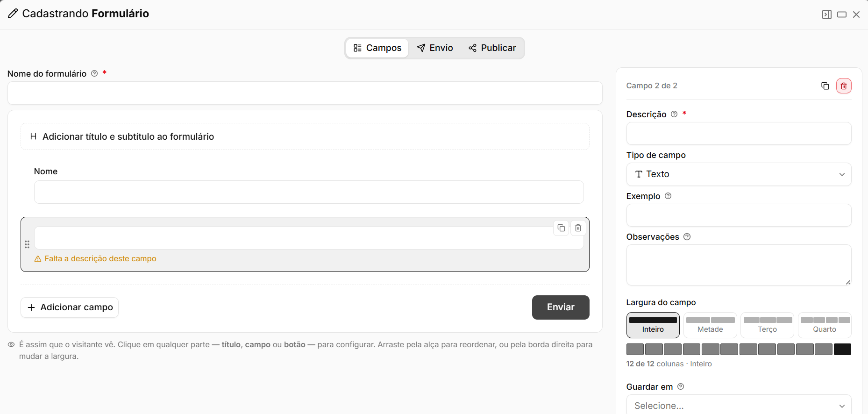868x414 pixels.
Task: Open the Guardar em Selecione dropdown
Action: tap(739, 405)
